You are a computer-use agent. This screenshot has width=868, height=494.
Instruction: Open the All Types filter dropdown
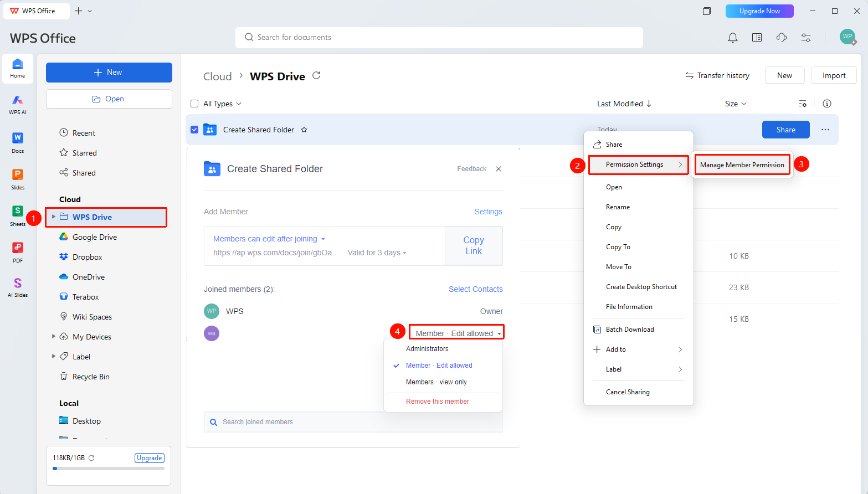[222, 104]
